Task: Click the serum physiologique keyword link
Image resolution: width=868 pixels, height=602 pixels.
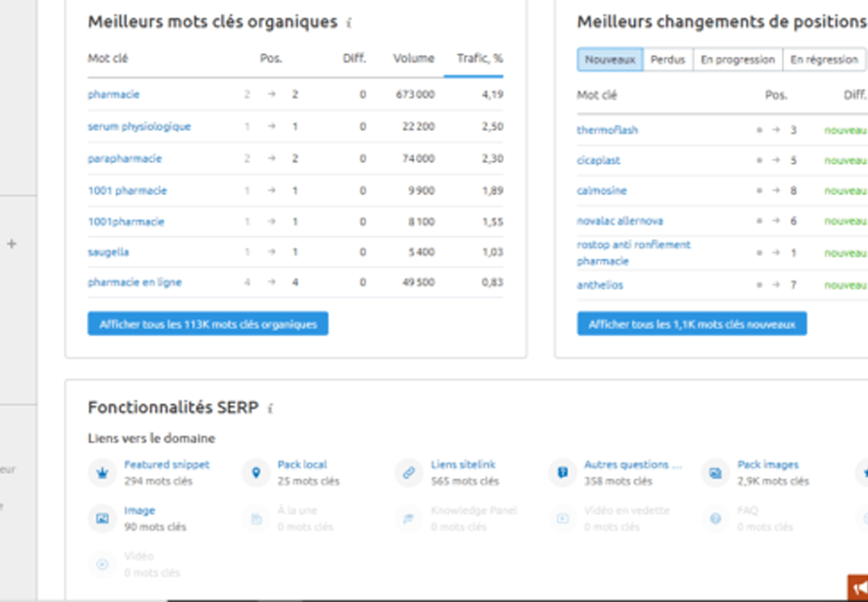Action: (x=139, y=126)
